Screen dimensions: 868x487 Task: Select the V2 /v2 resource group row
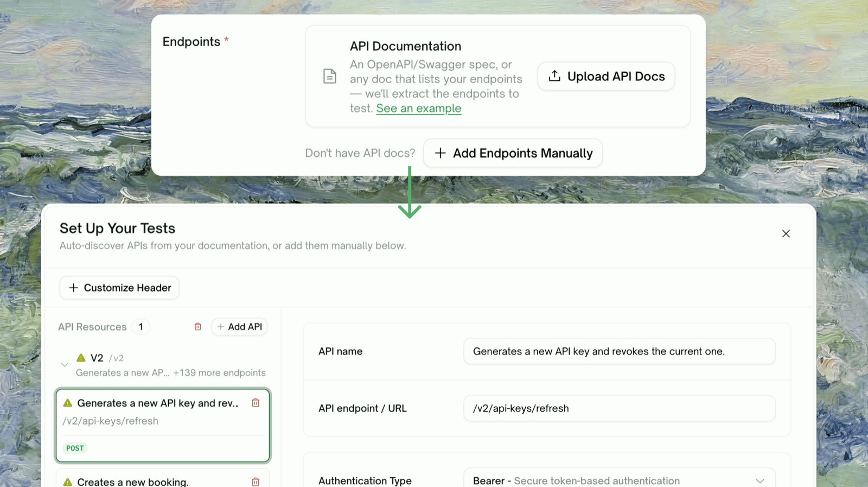click(163, 365)
